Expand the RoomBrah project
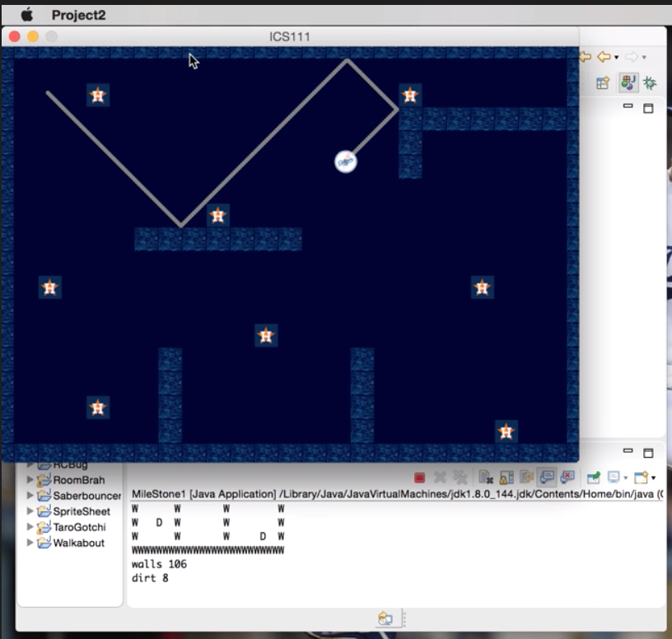The width and height of the screenshot is (672, 639). pyautogui.click(x=30, y=479)
